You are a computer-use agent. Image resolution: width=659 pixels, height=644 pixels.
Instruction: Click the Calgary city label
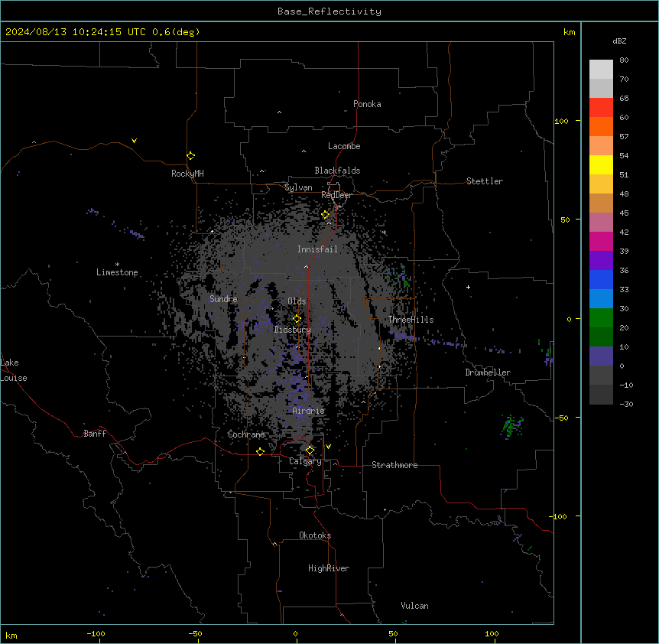pyautogui.click(x=306, y=461)
